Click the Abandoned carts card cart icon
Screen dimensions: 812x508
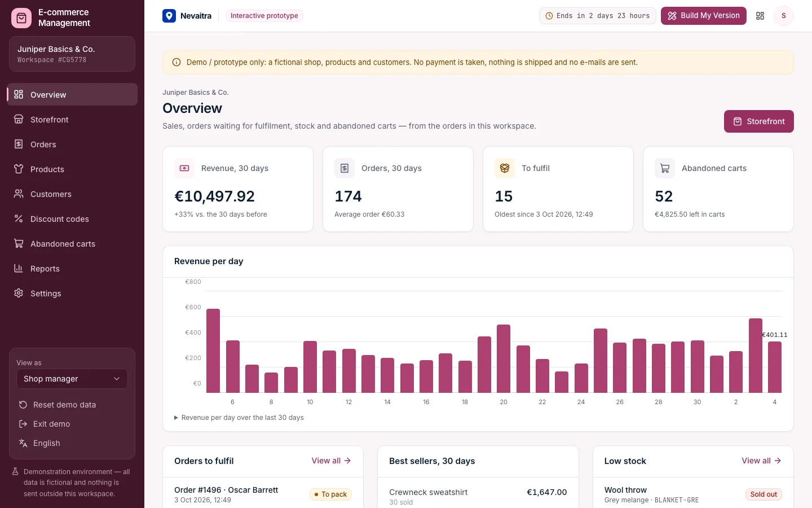(x=665, y=168)
